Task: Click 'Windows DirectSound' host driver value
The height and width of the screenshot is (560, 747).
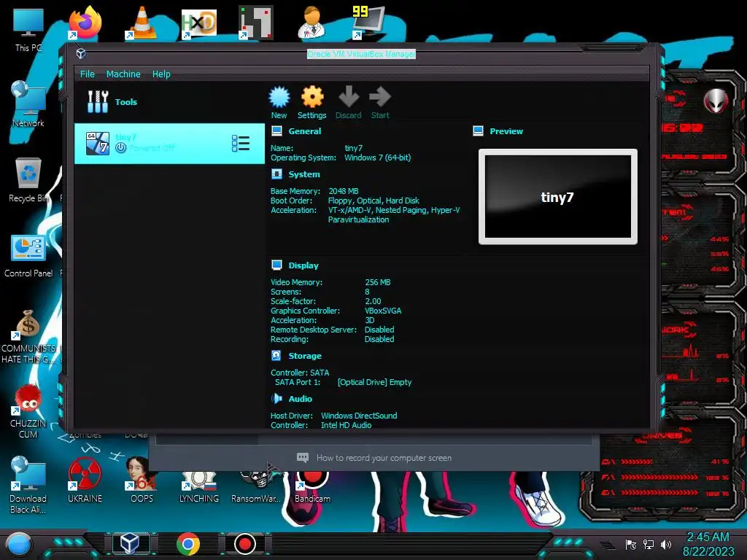Action: click(x=359, y=416)
